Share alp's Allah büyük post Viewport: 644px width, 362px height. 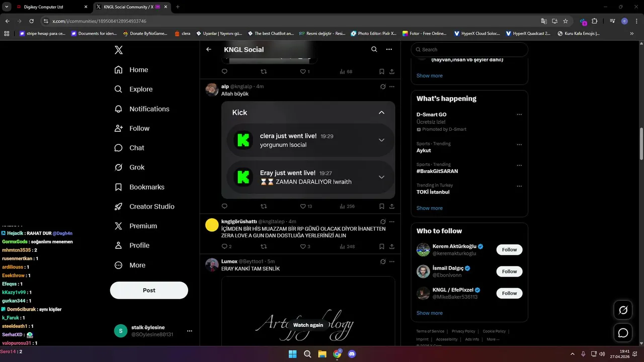point(392,206)
